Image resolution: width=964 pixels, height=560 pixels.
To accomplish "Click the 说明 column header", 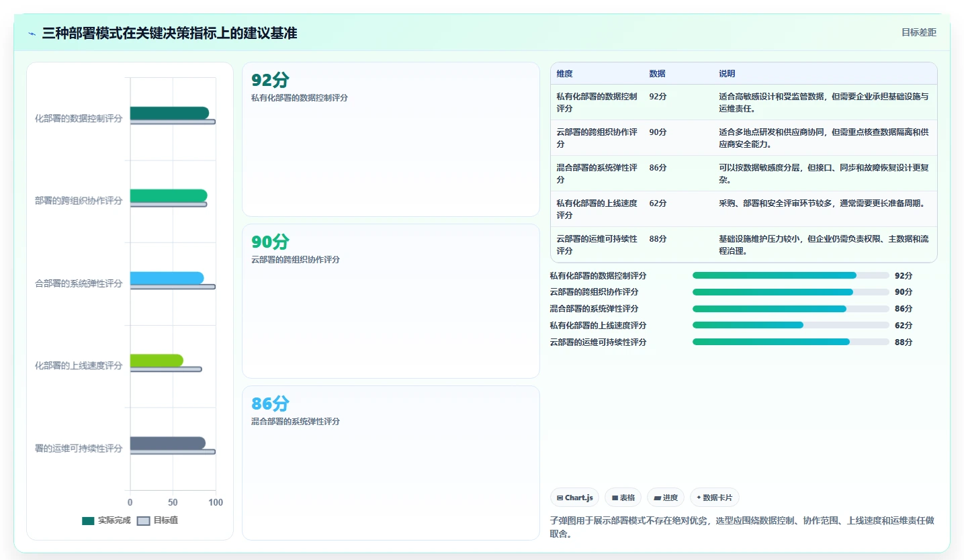I will coord(727,74).
